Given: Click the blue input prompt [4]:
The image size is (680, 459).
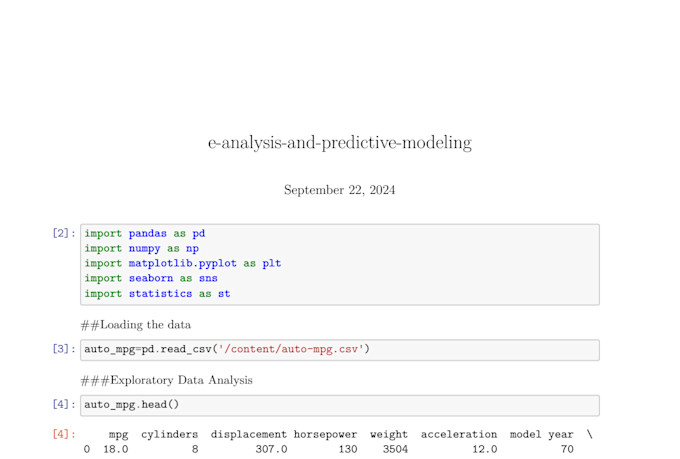Looking at the screenshot, I should [x=64, y=404].
